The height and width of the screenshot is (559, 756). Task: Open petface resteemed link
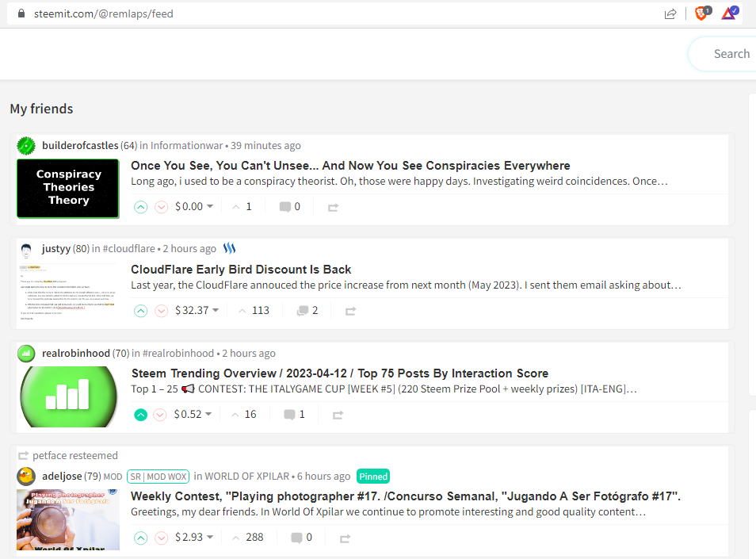point(75,455)
